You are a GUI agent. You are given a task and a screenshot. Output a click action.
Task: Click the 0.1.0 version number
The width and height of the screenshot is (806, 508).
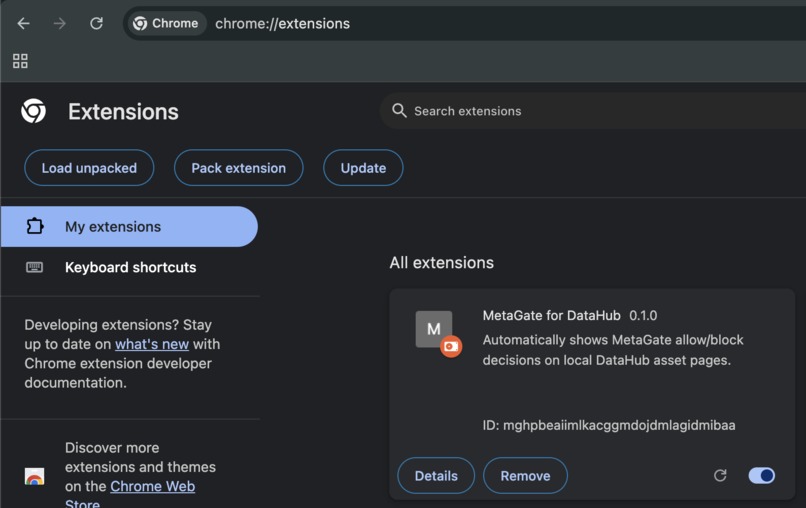click(643, 315)
